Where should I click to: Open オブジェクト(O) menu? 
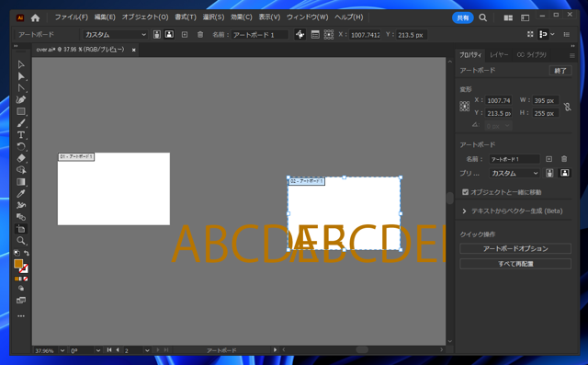point(145,17)
